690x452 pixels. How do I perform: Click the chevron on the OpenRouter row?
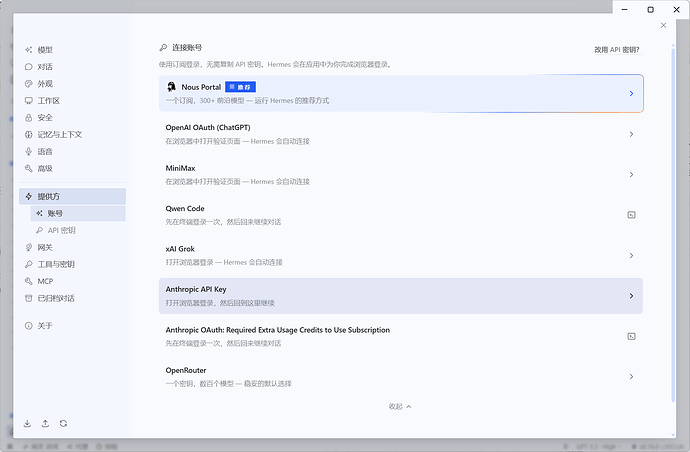[x=631, y=377]
